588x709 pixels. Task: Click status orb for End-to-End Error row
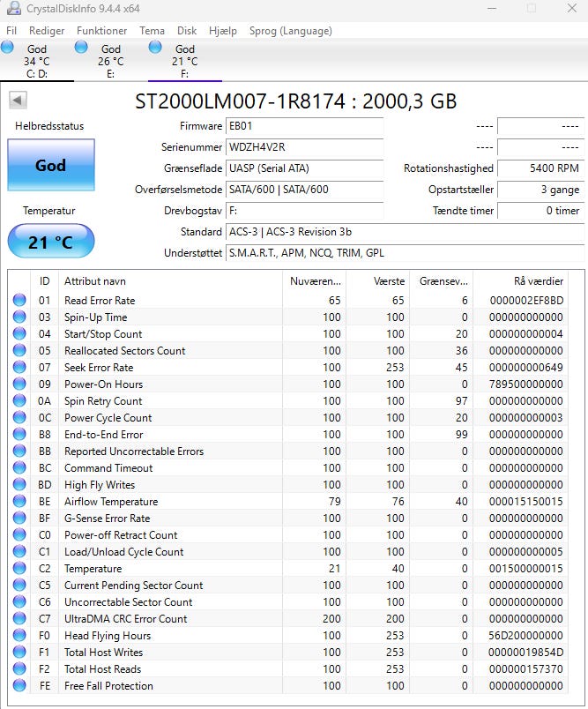point(19,434)
